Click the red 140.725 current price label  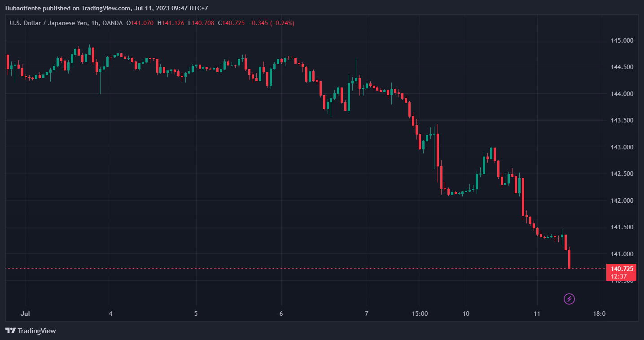point(622,269)
